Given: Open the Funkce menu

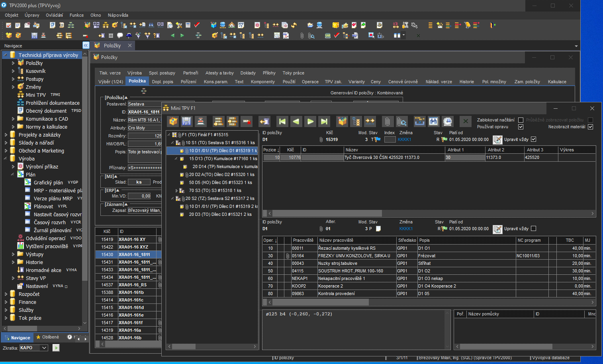Looking at the screenshot, I should pyautogui.click(x=76, y=15).
